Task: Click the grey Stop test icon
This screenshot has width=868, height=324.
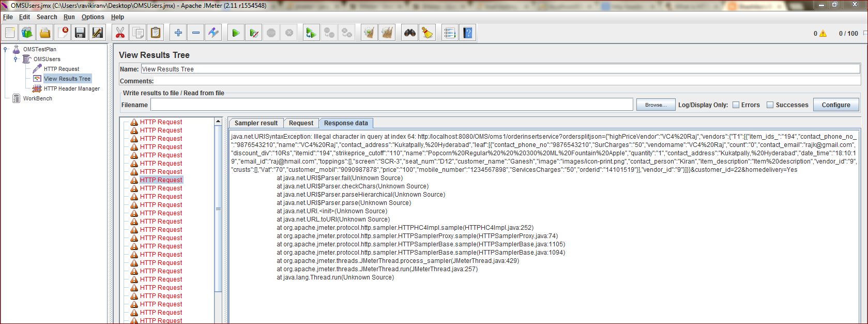Action: point(271,33)
